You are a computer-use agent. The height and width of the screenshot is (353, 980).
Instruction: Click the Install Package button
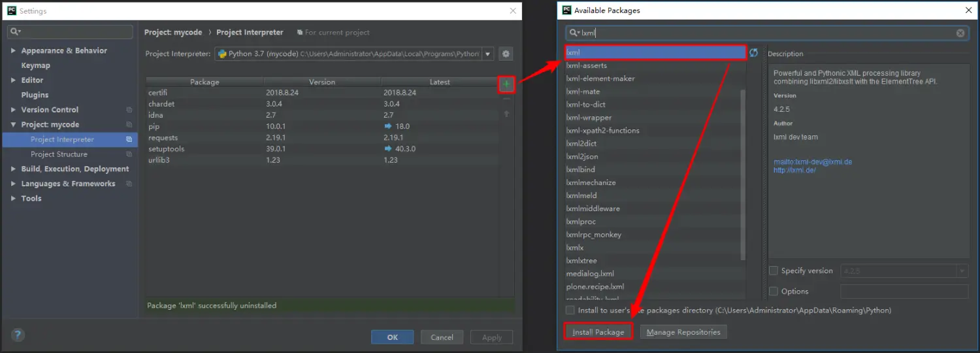(598, 332)
